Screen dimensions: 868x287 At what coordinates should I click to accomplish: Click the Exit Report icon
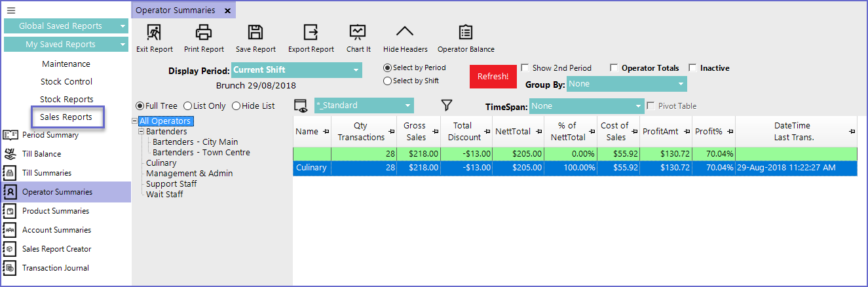(154, 33)
